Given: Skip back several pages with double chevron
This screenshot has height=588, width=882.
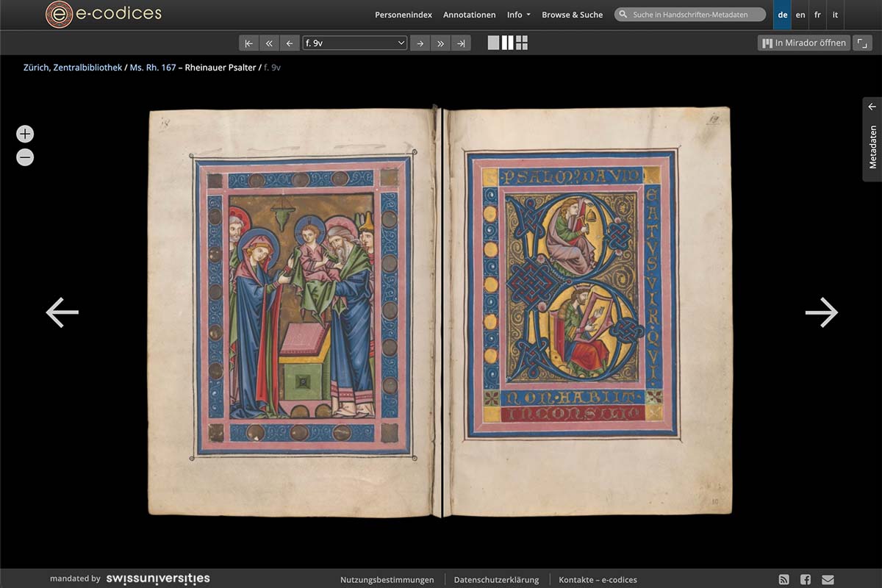Looking at the screenshot, I should click(x=270, y=43).
